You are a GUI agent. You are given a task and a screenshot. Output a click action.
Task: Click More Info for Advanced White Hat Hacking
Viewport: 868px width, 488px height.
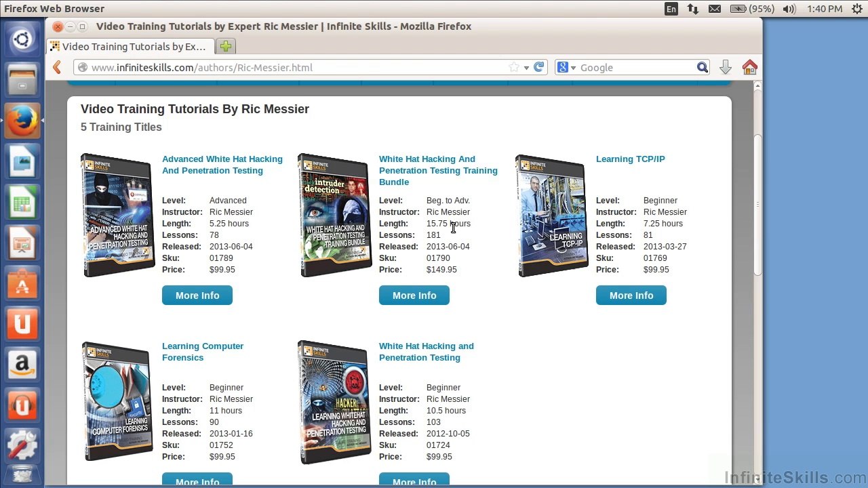click(197, 296)
